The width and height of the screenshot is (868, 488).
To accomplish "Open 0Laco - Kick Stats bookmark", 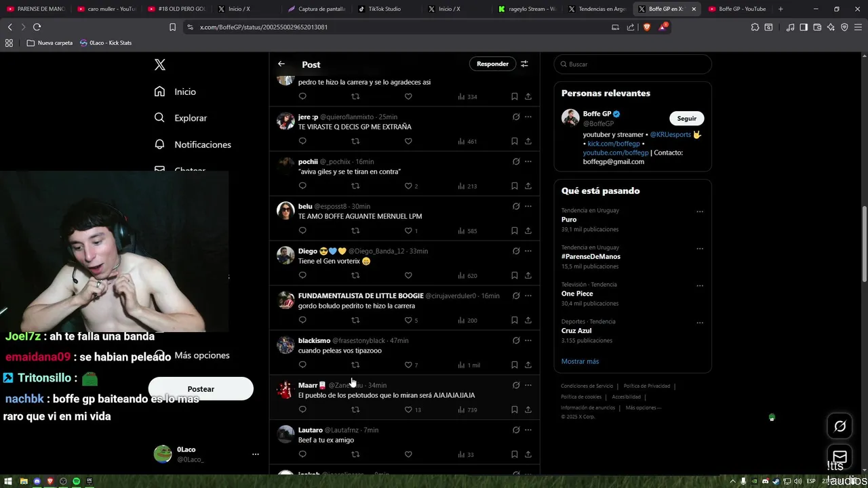I will point(106,43).
